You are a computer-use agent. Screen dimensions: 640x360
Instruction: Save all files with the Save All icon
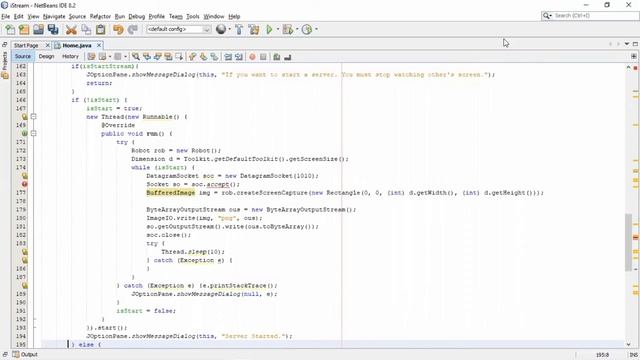pyautogui.click(x=53, y=29)
